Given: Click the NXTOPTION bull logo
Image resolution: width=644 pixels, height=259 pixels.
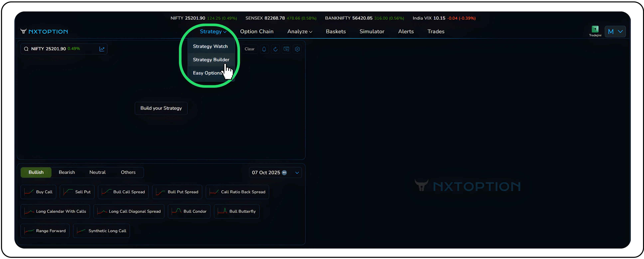Looking at the screenshot, I should coord(23,31).
